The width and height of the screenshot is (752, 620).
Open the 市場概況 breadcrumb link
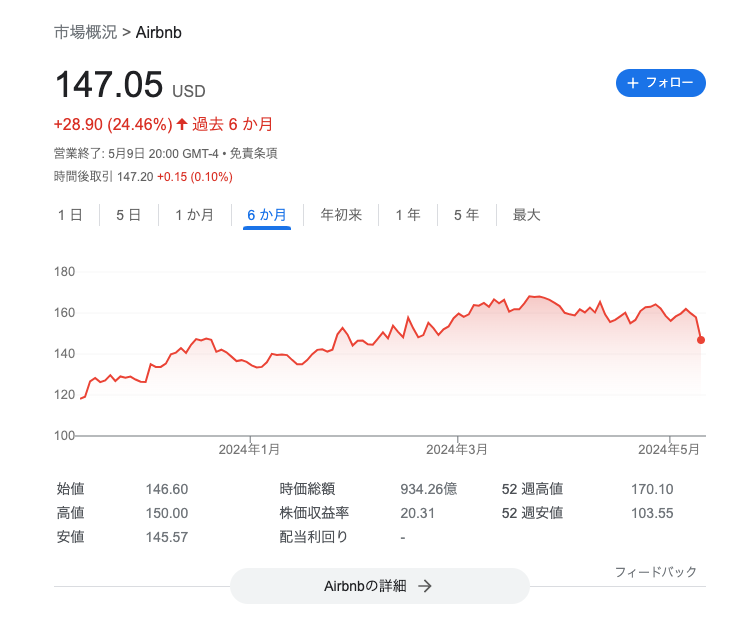85,32
